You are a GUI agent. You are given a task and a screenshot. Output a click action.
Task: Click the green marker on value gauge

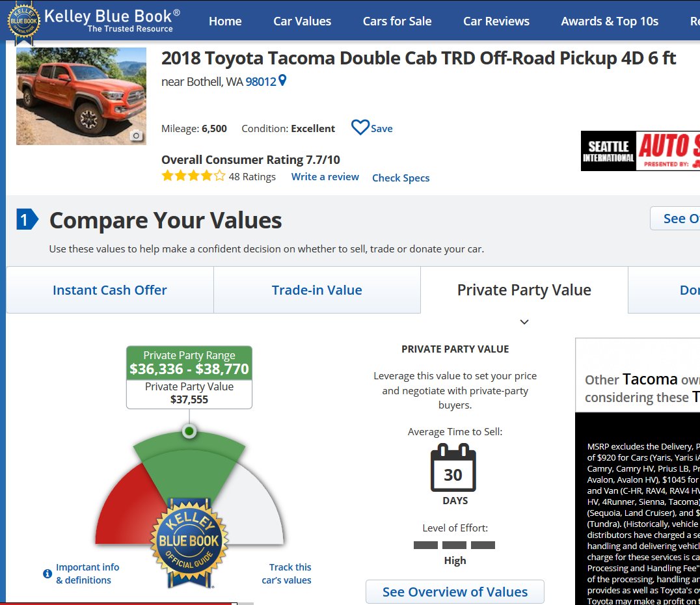coord(189,431)
